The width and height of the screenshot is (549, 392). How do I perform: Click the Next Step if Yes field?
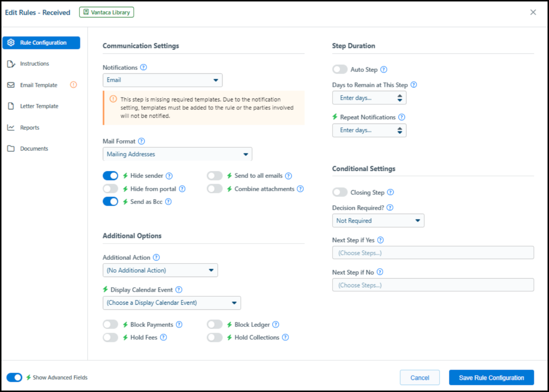(433, 252)
